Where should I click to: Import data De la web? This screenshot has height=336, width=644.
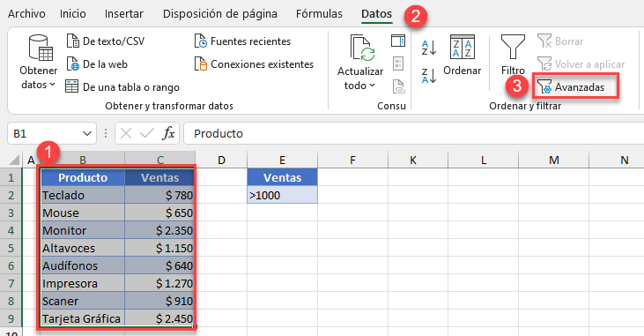click(97, 64)
